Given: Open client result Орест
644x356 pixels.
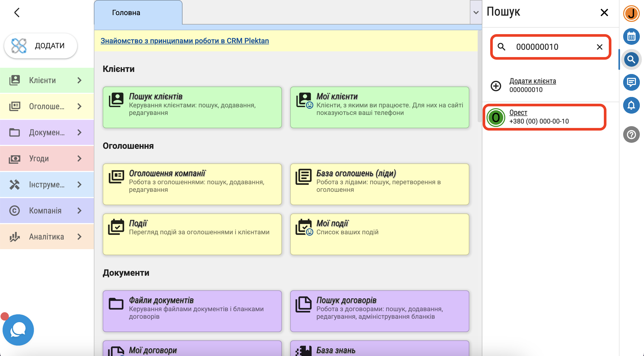Looking at the screenshot, I should 518,113.
